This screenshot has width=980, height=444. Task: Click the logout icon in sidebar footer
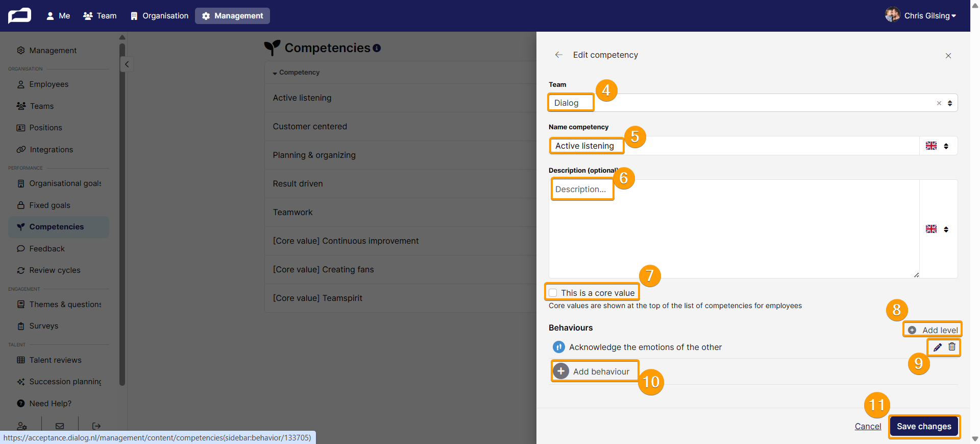tap(96, 426)
